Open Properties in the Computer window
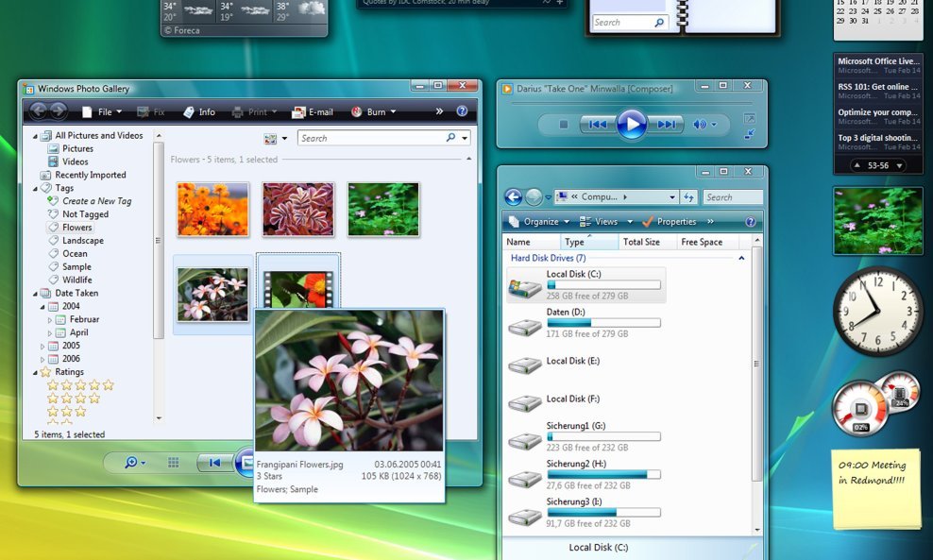 (x=669, y=221)
